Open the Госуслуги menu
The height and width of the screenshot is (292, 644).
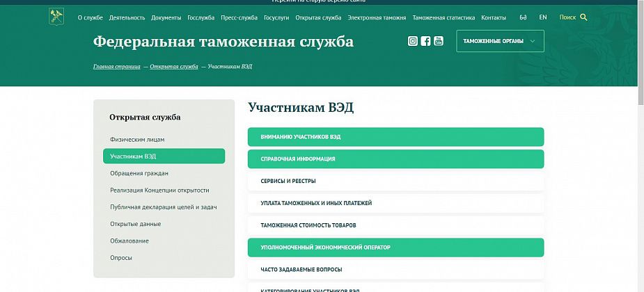coord(276,17)
